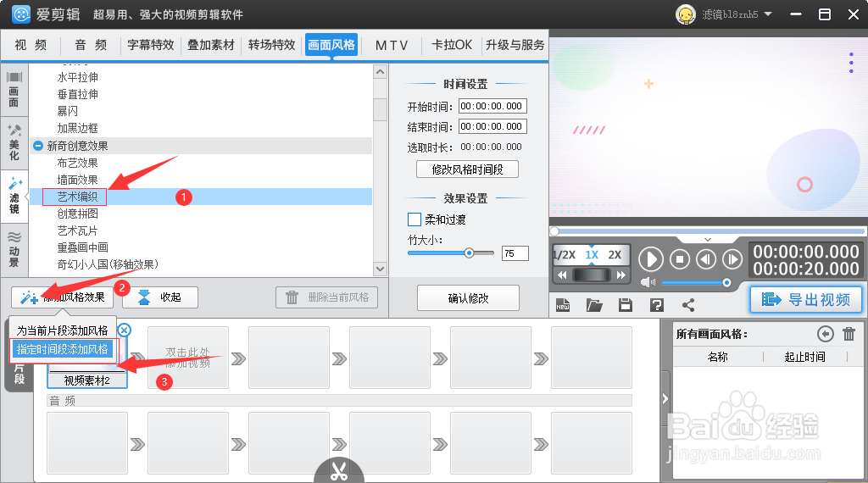Switch to the 音频 tab
Screen dimensions: 868x483
coord(91,45)
